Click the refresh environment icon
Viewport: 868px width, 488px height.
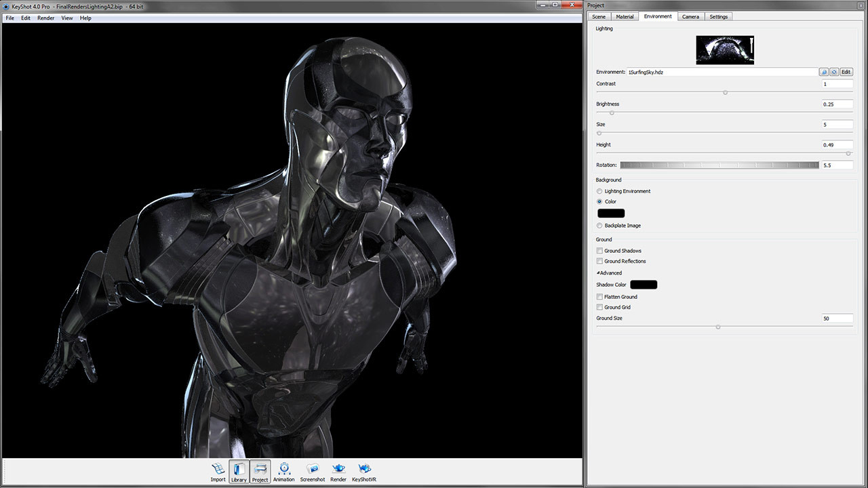[833, 72]
